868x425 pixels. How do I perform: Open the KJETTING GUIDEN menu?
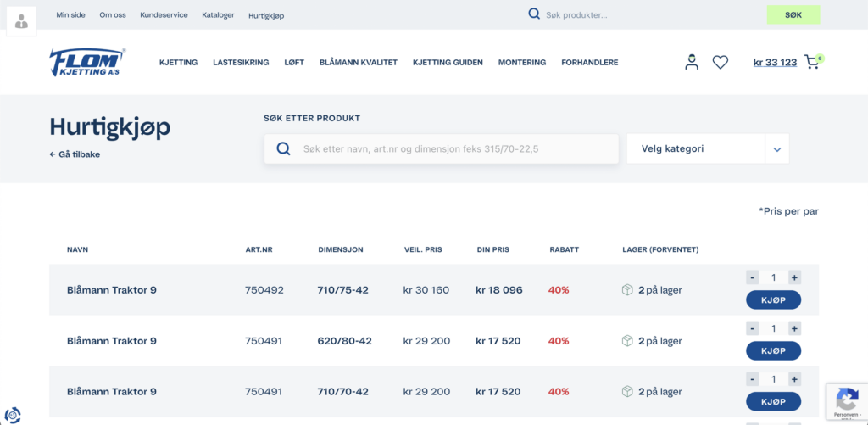(x=448, y=63)
